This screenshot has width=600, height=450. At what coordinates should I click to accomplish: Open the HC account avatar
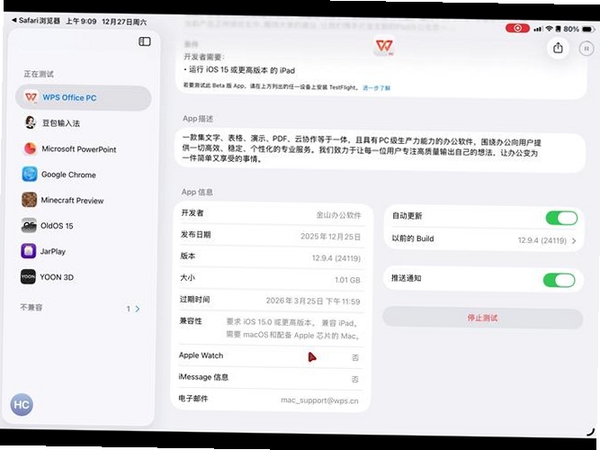point(21,404)
